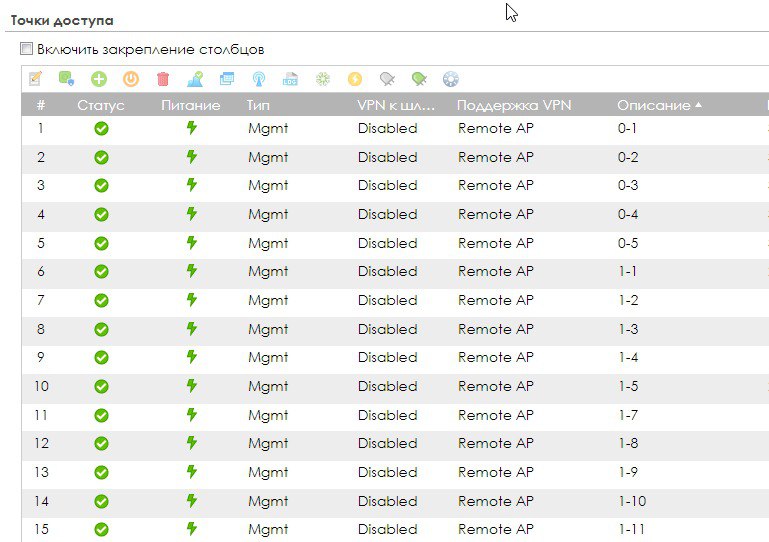The height and width of the screenshot is (542, 769).
Task: Click the gray LED locator icon
Action: (387, 79)
